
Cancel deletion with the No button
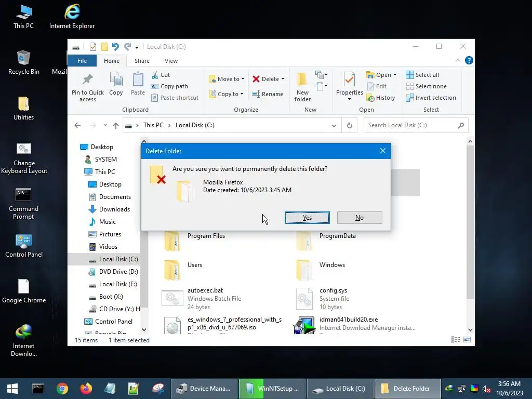pyautogui.click(x=360, y=218)
